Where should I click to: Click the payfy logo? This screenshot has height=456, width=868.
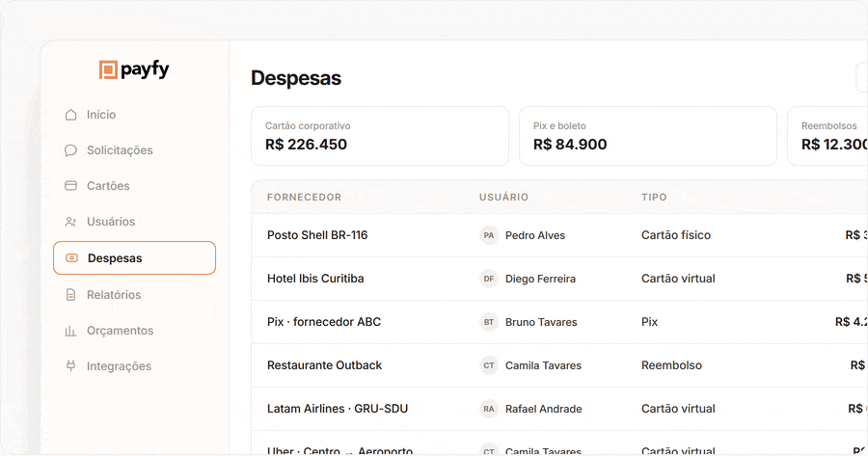[134, 69]
